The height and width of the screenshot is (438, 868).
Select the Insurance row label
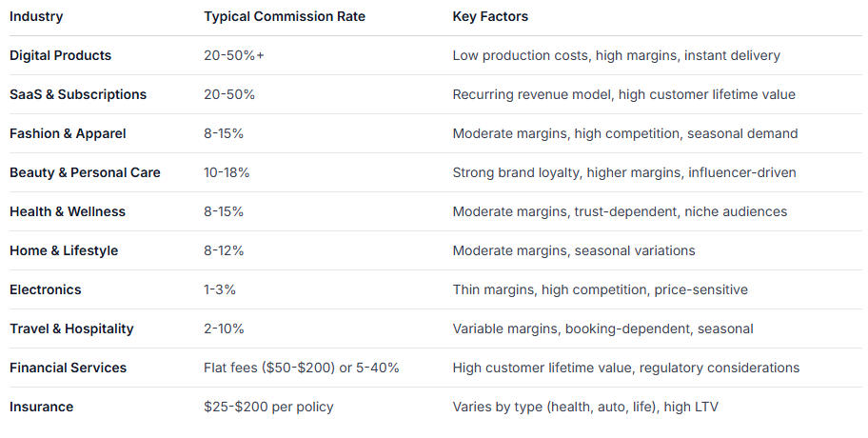tap(42, 407)
